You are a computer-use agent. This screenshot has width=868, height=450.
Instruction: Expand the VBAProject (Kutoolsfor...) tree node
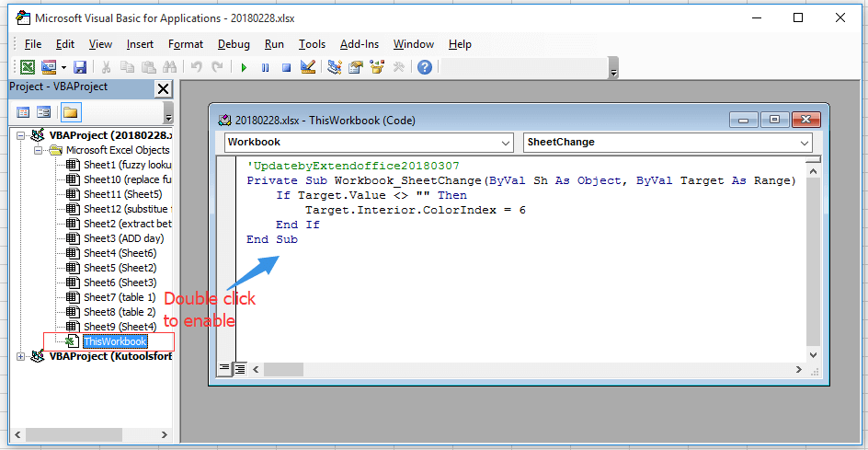point(21,356)
